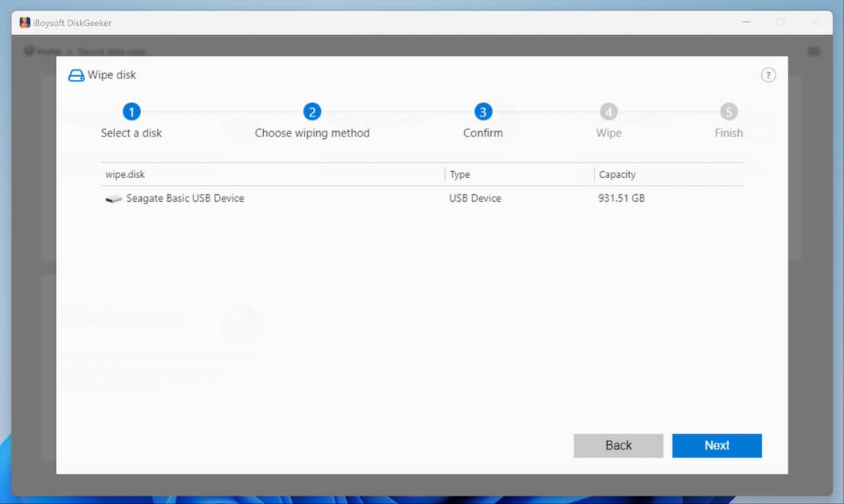Open the help question mark icon
Screen dimensions: 844x504
pos(768,75)
